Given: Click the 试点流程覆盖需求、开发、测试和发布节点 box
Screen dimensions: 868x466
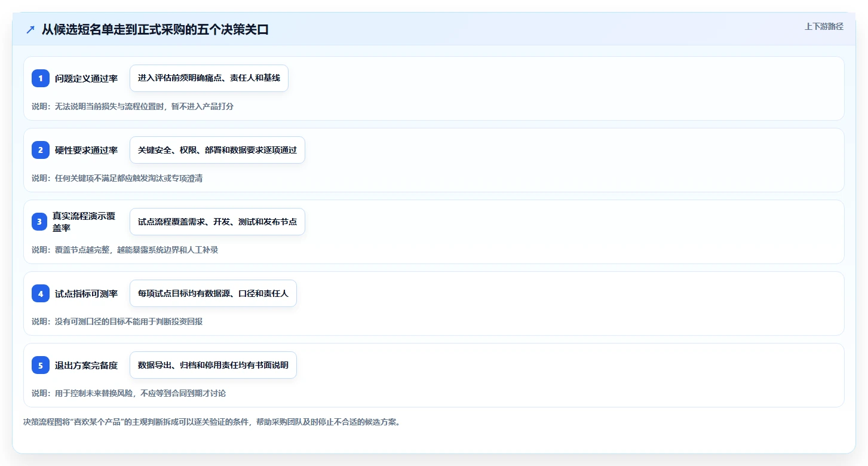Looking at the screenshot, I should (x=217, y=222).
